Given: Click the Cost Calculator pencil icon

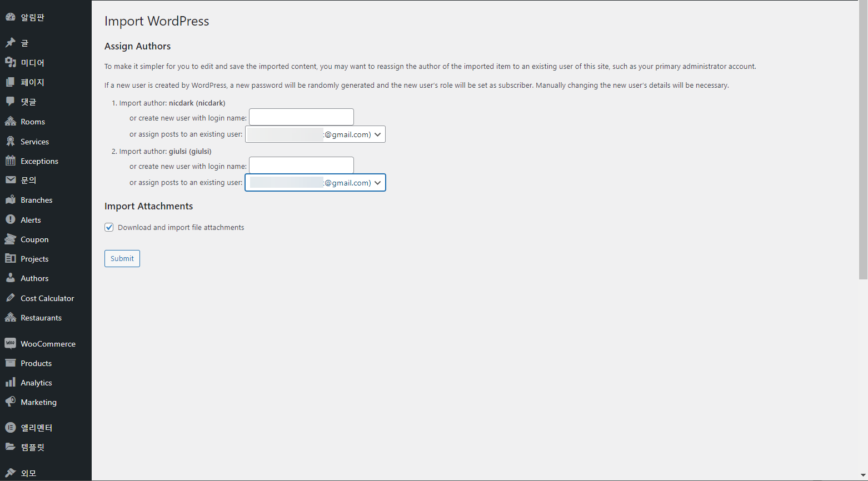Looking at the screenshot, I should [10, 298].
